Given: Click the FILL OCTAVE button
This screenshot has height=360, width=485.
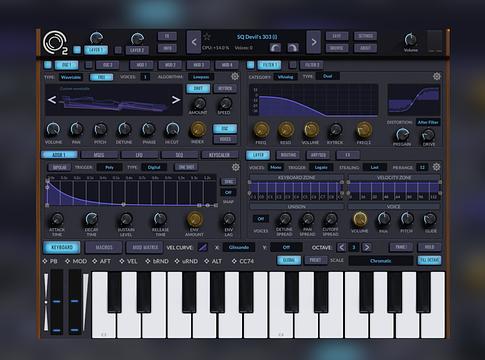Looking at the screenshot, I should (429, 260).
